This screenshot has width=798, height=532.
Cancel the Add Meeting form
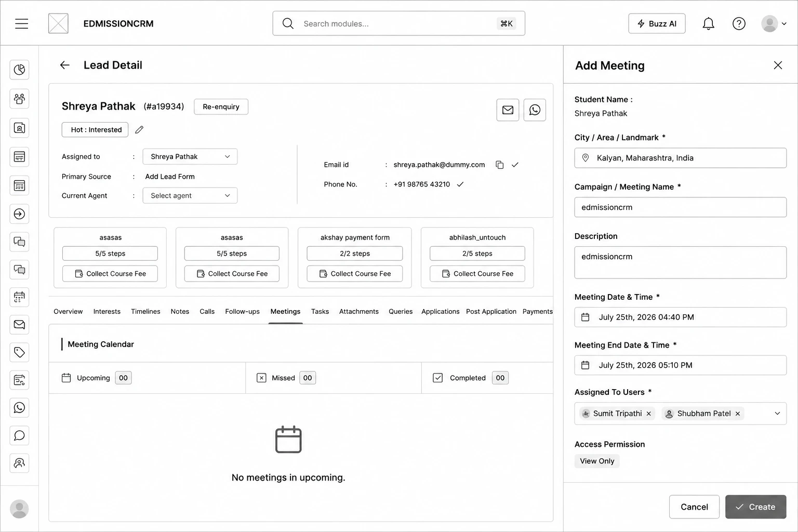click(694, 507)
